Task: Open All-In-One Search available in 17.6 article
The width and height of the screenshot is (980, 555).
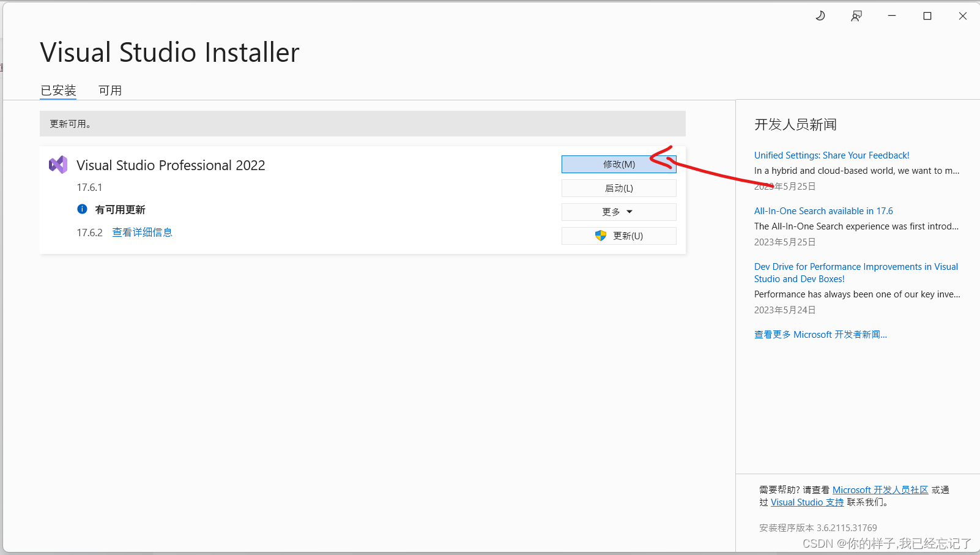Action: (823, 211)
